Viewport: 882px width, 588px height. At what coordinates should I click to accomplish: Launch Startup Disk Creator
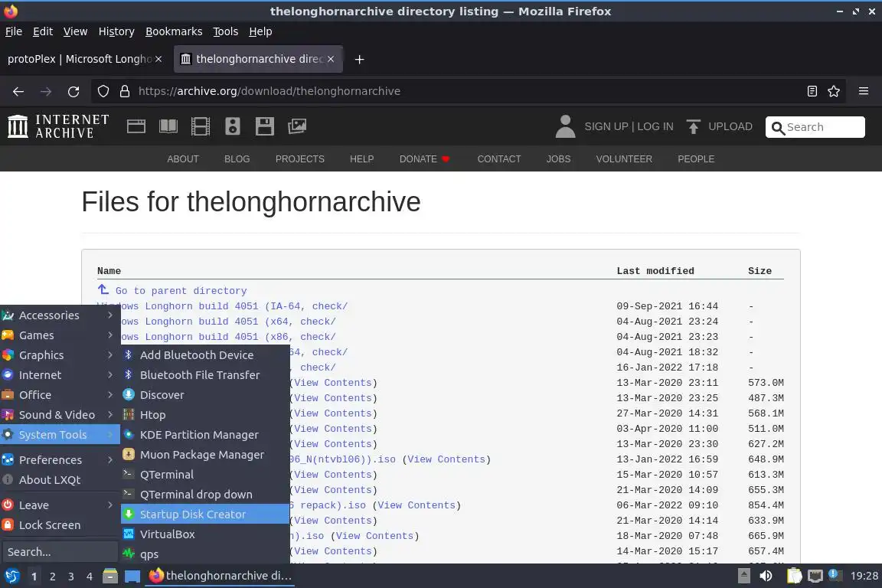click(205, 514)
